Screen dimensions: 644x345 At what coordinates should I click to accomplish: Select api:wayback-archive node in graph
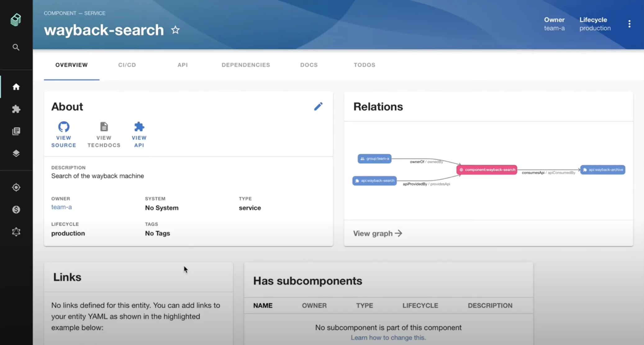tap(603, 170)
